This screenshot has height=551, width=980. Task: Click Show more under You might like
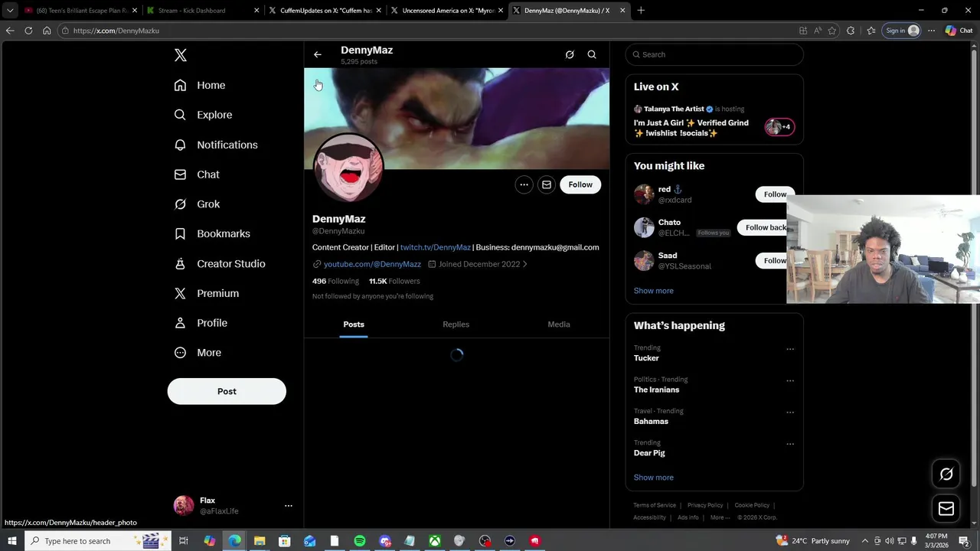tap(653, 291)
